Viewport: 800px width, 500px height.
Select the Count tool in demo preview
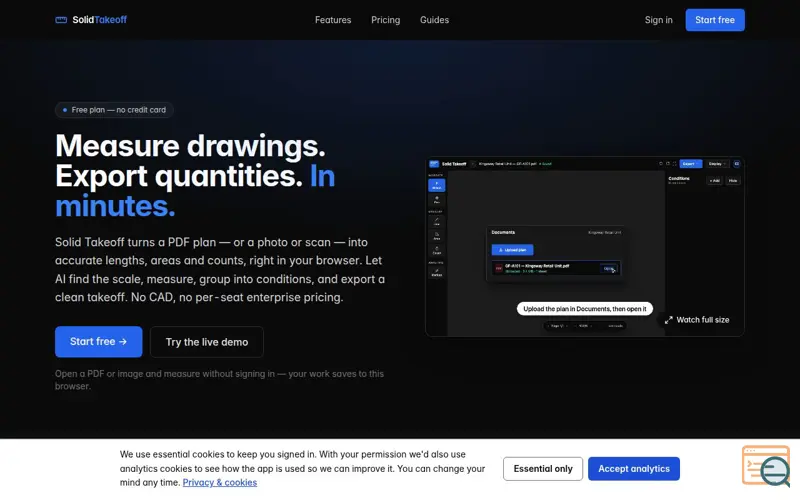[x=436, y=250]
